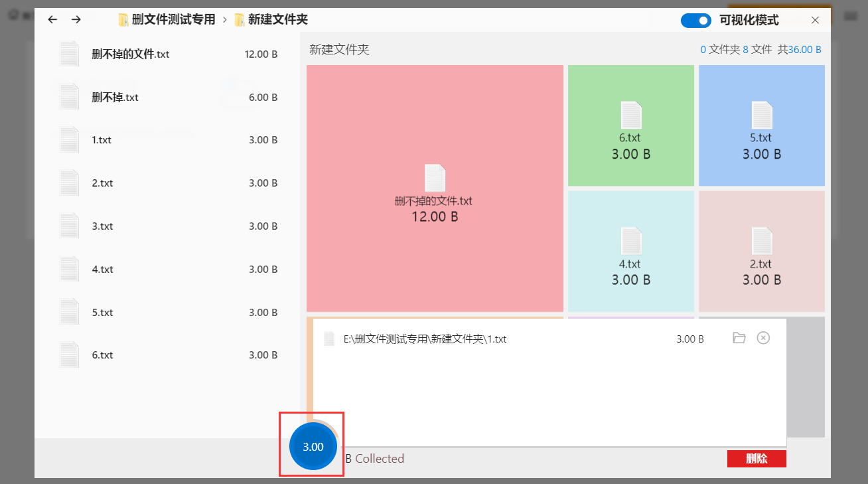The width and height of the screenshot is (868, 484).
Task: Click collected path E:\删文件测试专用\新建文件夹\1.txt
Action: (425, 339)
